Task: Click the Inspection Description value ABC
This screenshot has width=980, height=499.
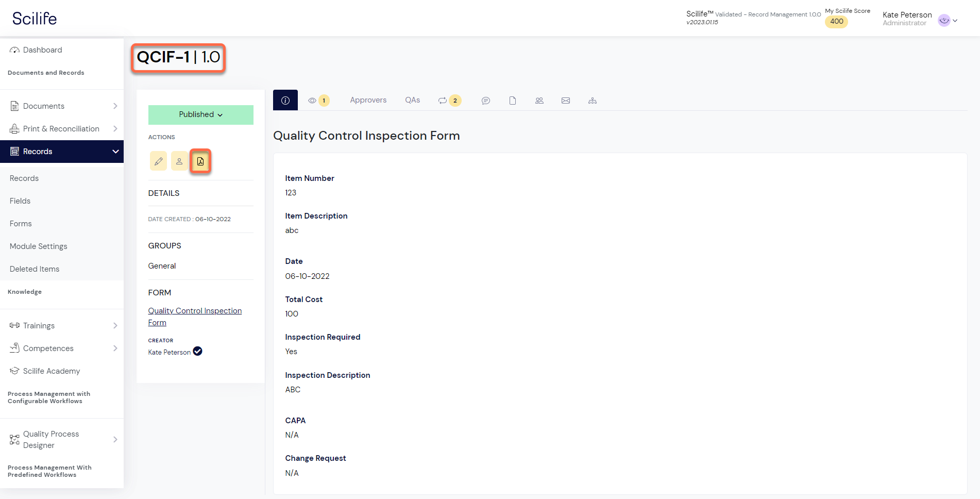Action: point(293,390)
